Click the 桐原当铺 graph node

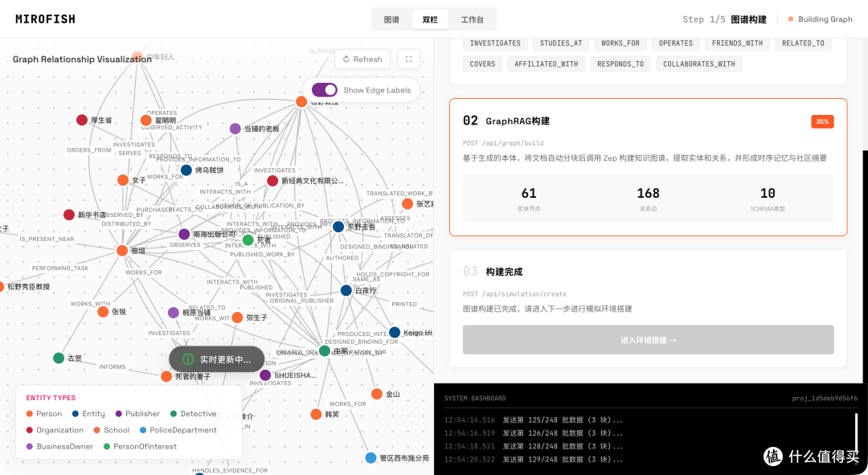(x=174, y=313)
